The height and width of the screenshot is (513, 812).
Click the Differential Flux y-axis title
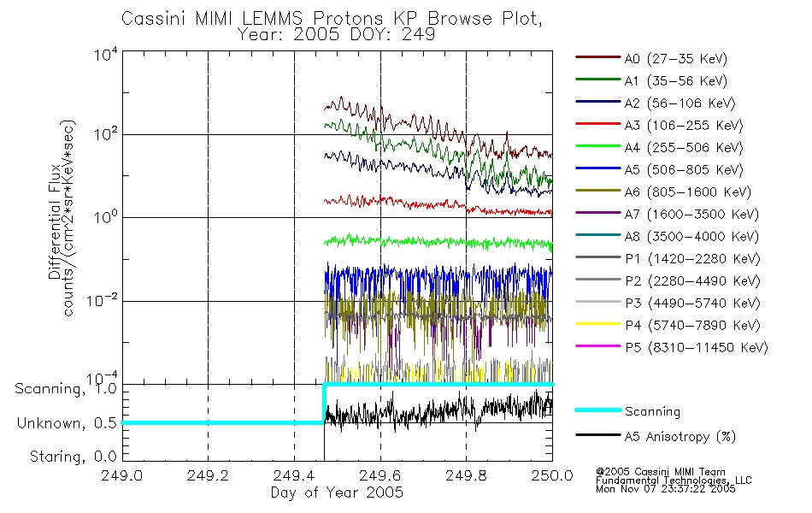click(55, 222)
